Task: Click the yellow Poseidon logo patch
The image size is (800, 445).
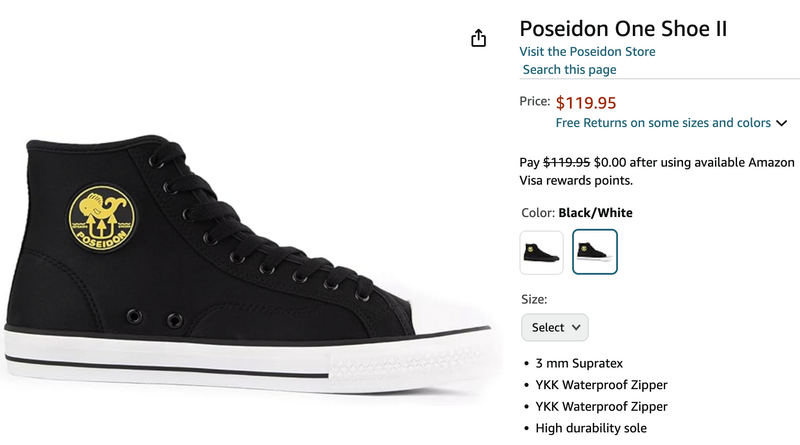Action: [x=102, y=218]
